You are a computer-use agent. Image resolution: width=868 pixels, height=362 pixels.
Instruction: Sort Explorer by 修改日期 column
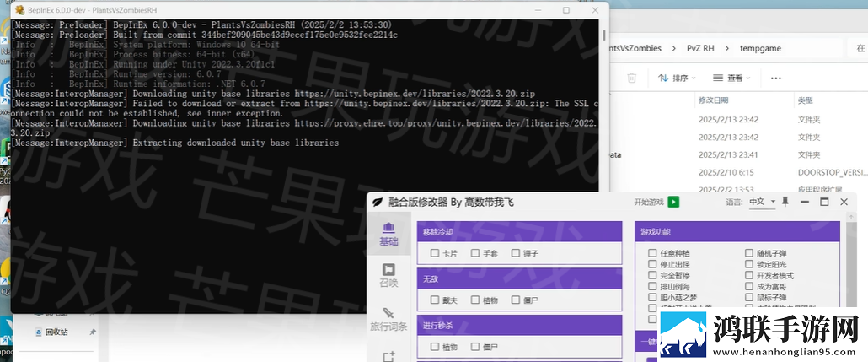click(713, 100)
